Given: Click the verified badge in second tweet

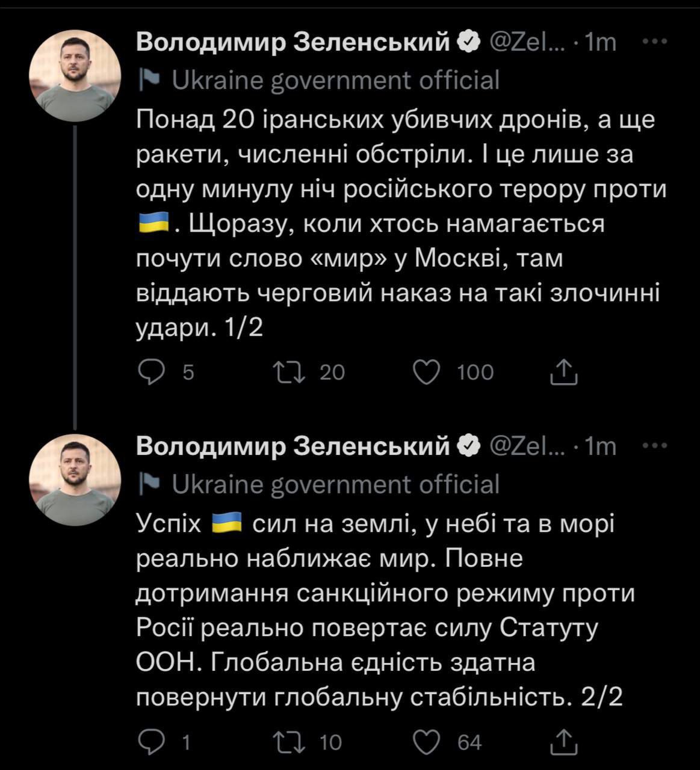Looking at the screenshot, I should click(469, 446).
